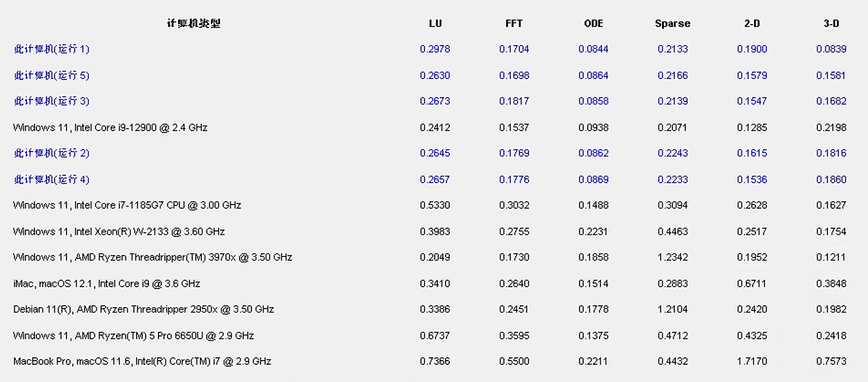This screenshot has height=382, width=868.
Task: Click the Debian 11 Threadripper 2950x row
Action: click(x=144, y=309)
